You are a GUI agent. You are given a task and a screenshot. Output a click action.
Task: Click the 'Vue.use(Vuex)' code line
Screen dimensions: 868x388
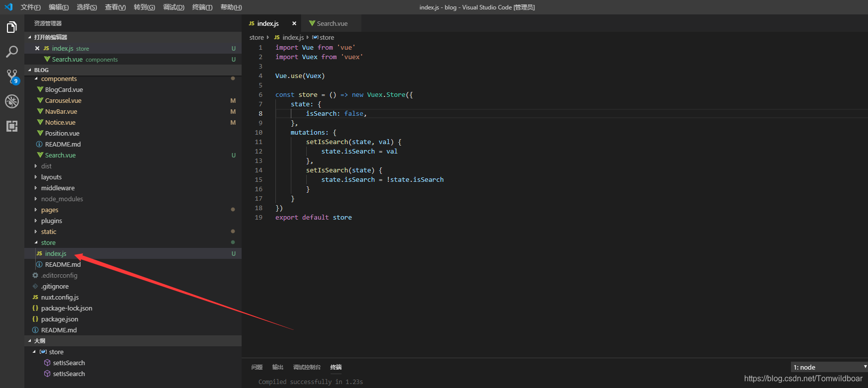tap(300, 76)
